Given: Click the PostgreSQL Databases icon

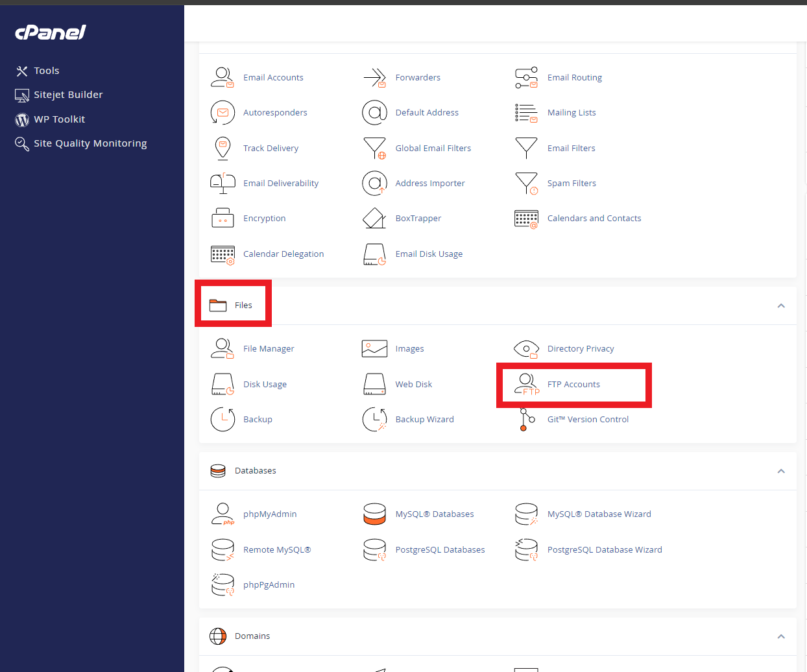Looking at the screenshot, I should click(374, 549).
